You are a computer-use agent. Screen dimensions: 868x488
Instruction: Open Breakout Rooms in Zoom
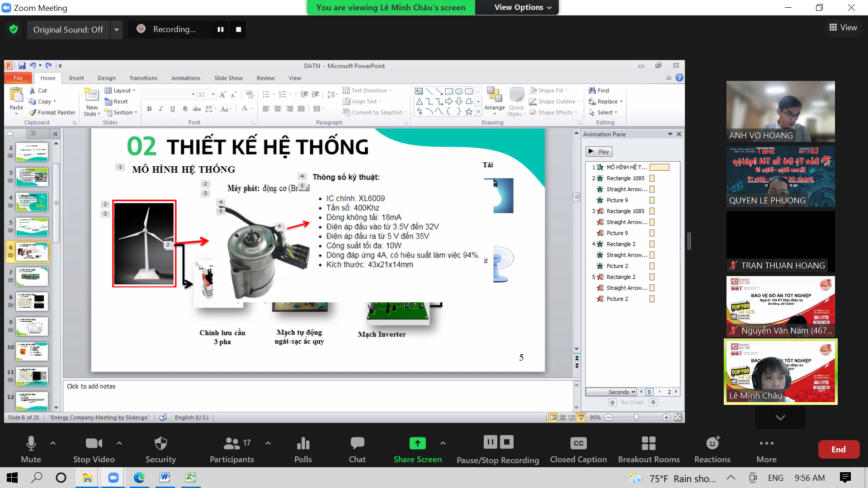pos(649,444)
